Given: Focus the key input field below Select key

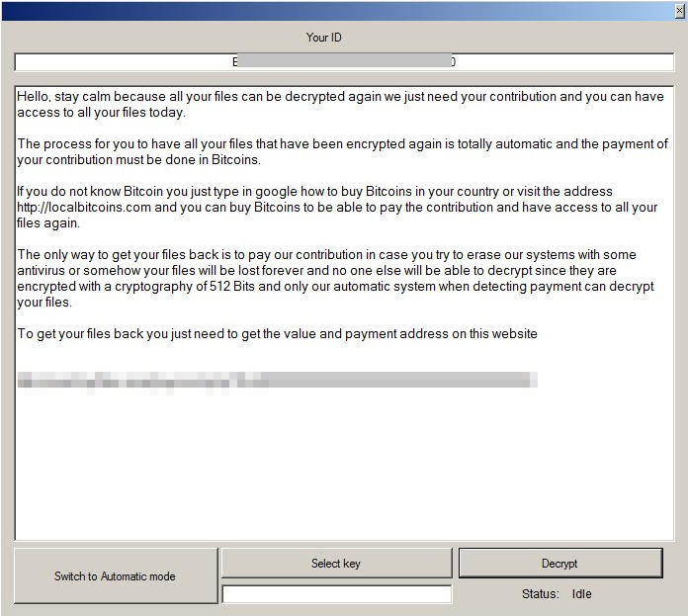Looking at the screenshot, I should pos(336,594).
